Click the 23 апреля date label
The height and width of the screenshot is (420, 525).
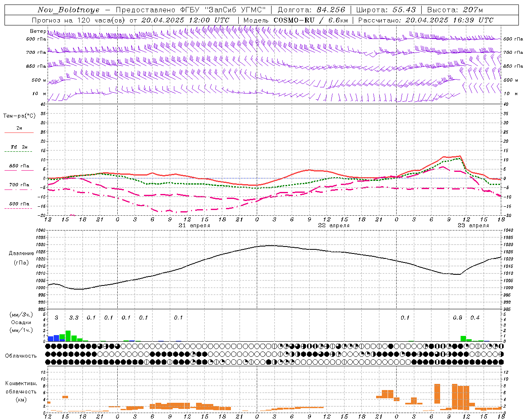coord(473,226)
